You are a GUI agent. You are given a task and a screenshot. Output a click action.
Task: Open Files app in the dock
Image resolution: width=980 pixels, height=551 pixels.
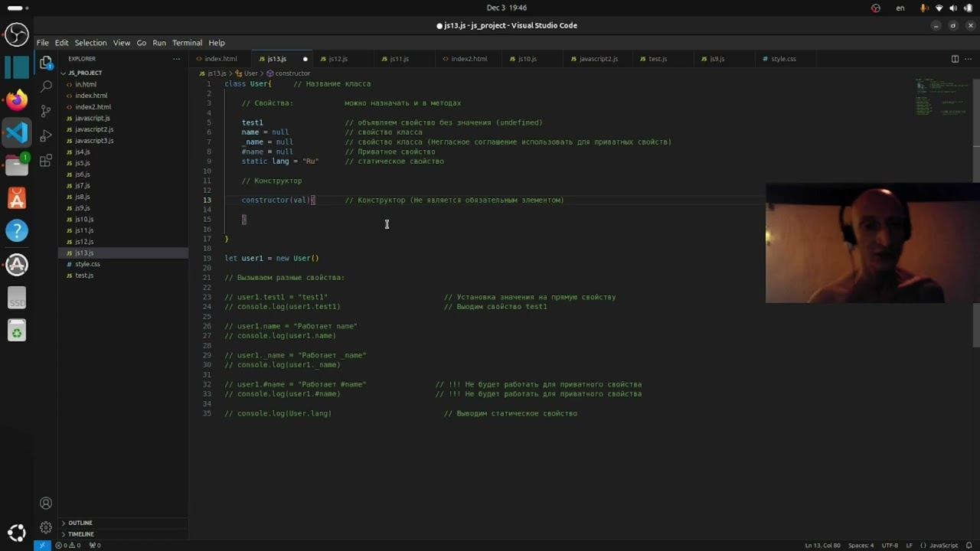pos(17,165)
